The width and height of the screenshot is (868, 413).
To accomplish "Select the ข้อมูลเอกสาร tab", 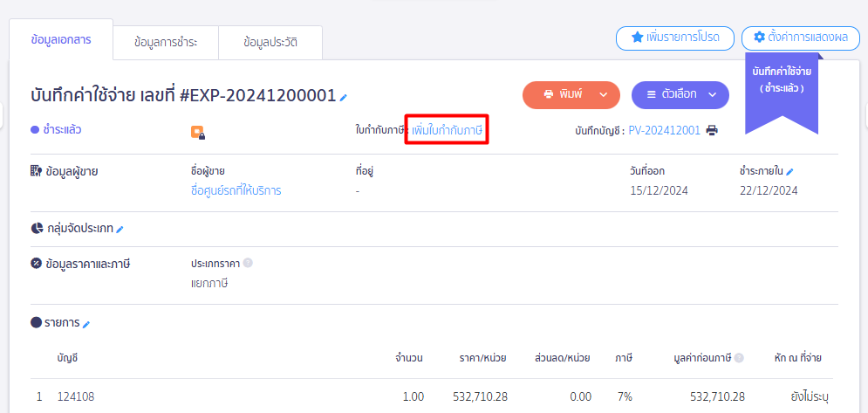I will coord(60,40).
